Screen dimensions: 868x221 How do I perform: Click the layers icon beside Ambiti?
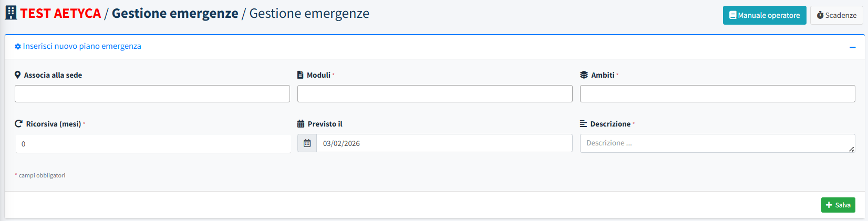[584, 75]
